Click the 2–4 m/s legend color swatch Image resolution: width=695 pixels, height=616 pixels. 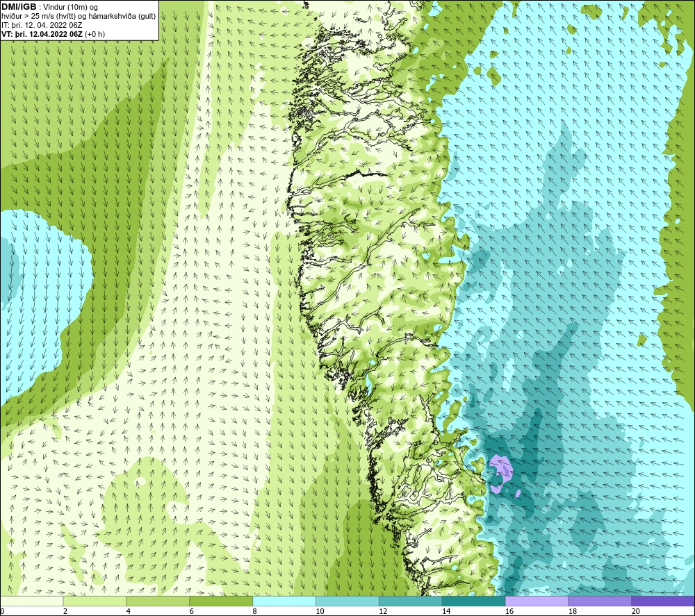[x=95, y=601]
